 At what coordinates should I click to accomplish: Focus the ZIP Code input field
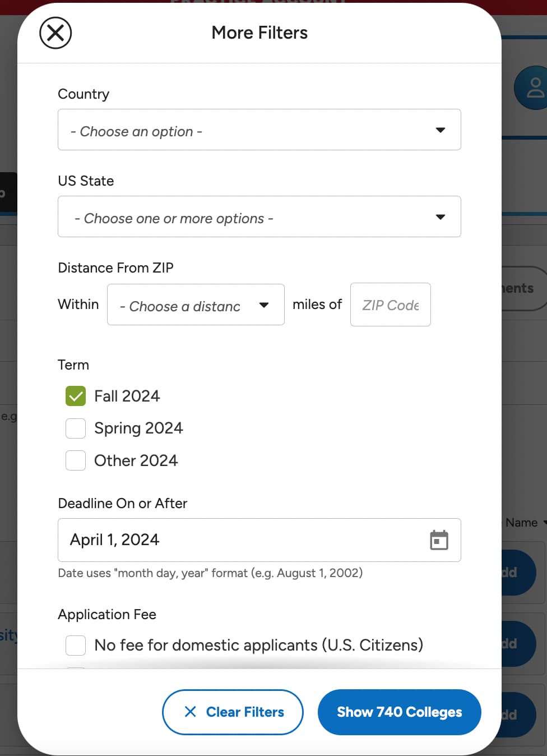tap(390, 305)
